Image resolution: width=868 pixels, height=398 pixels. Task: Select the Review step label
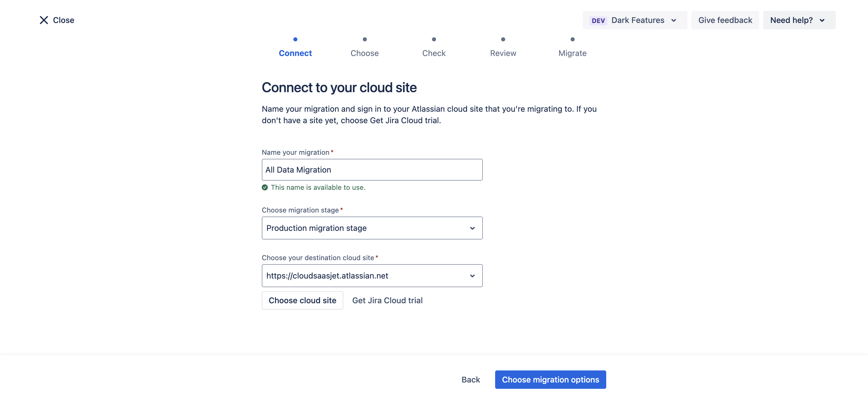(503, 53)
